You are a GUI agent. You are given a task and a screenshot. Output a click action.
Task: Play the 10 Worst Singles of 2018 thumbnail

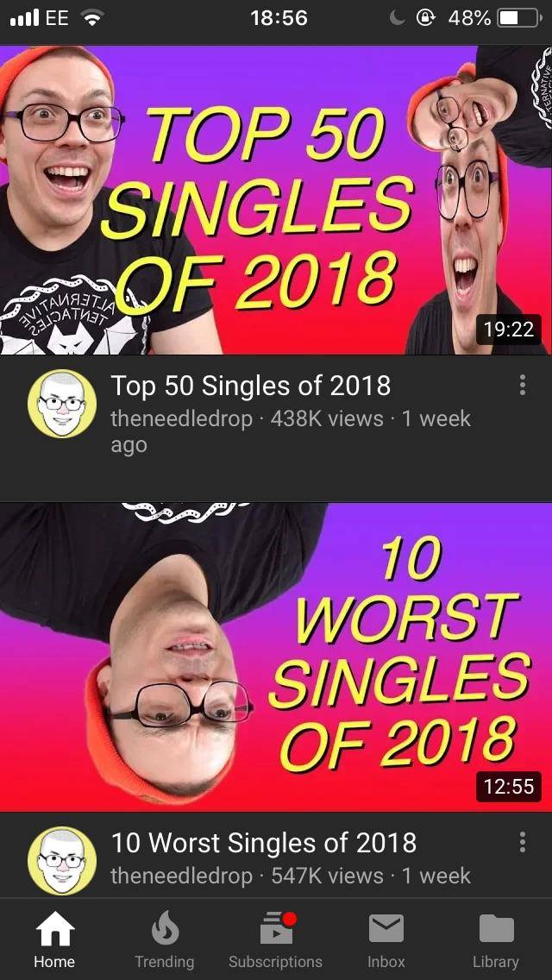point(276,656)
